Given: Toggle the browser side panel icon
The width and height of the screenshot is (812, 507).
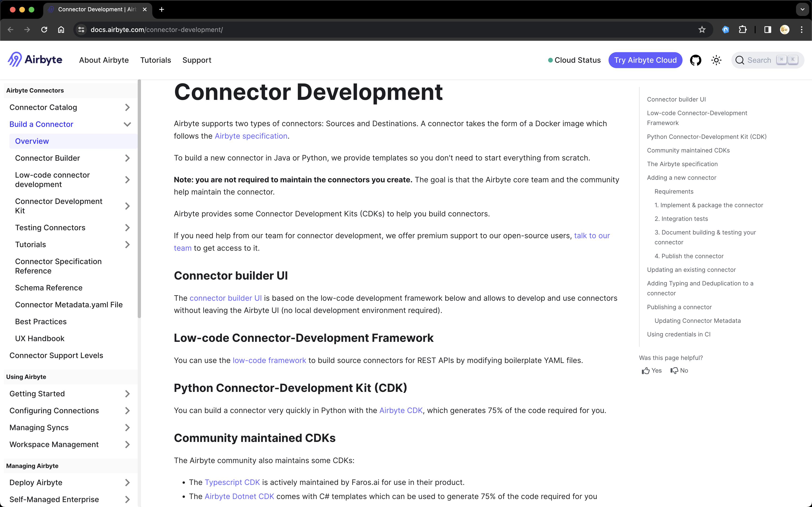Looking at the screenshot, I should point(767,30).
